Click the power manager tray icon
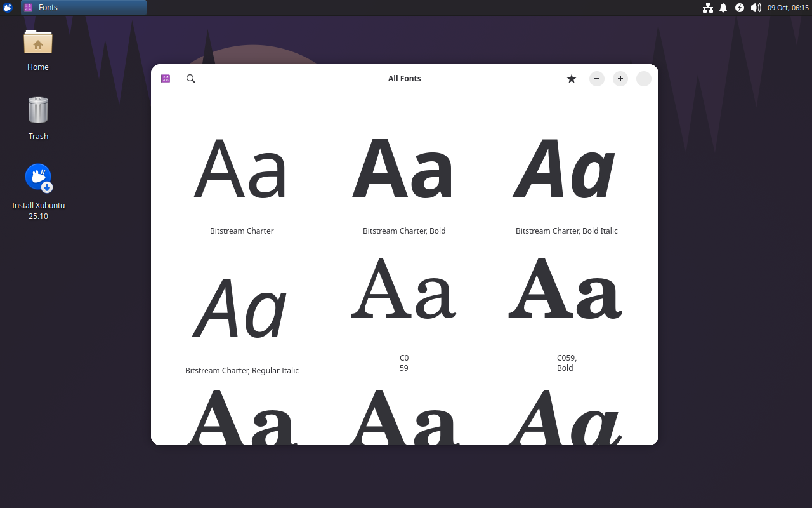The image size is (812, 508). (739, 8)
